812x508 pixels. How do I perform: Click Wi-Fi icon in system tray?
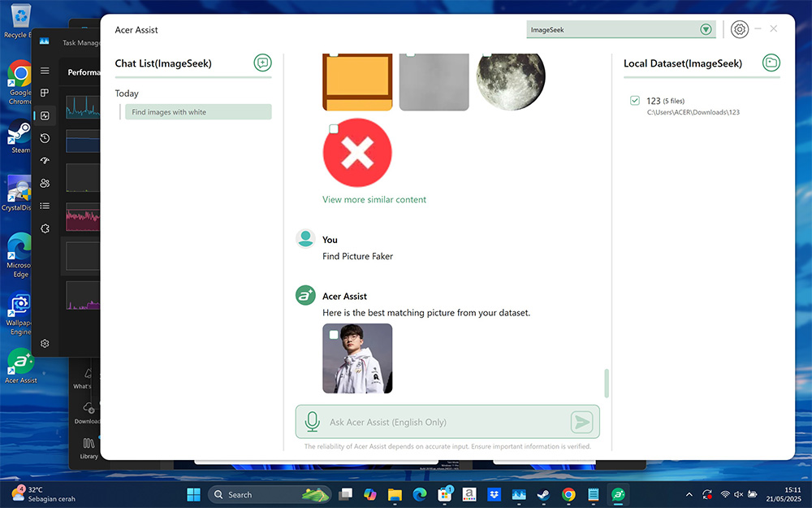(x=725, y=494)
